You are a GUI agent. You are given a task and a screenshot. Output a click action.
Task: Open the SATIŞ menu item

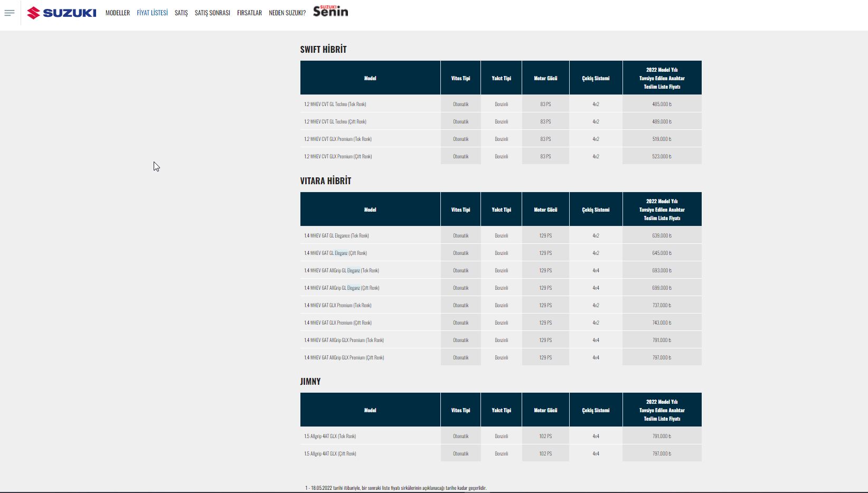click(181, 13)
